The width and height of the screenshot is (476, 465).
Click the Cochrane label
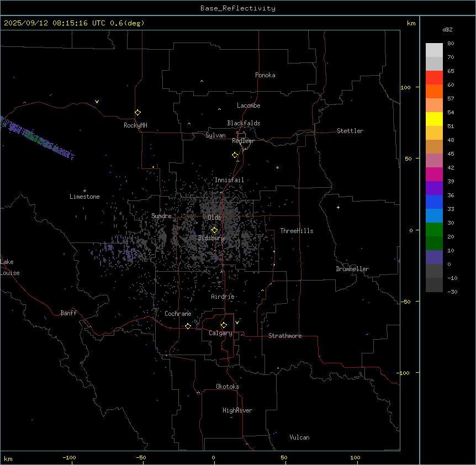(178, 314)
